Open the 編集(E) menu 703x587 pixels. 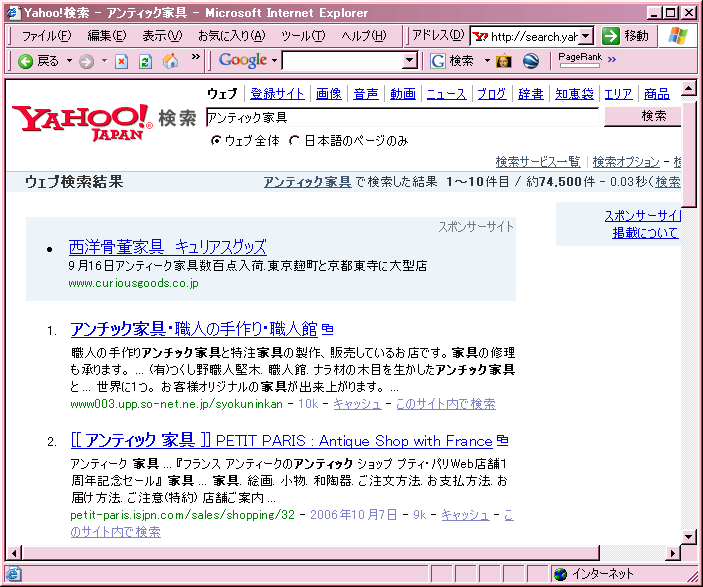[x=107, y=35]
